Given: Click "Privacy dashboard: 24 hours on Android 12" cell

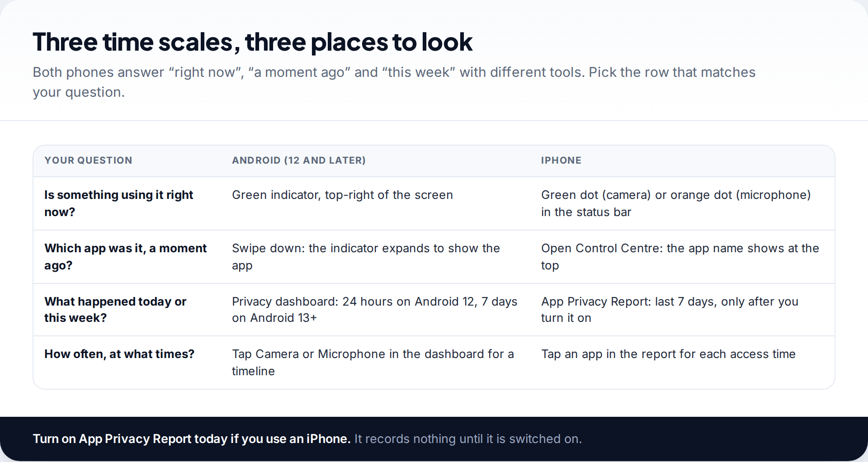Looking at the screenshot, I should tap(374, 310).
